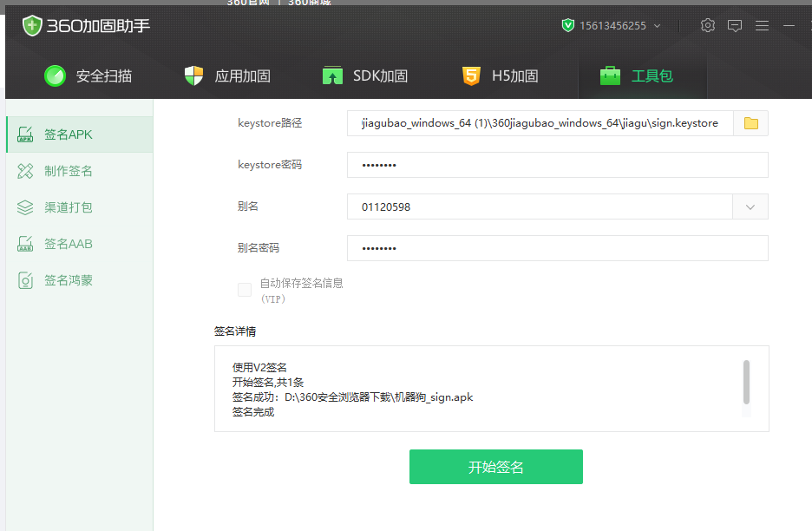The height and width of the screenshot is (531, 812).
Task: Open 签名AAB in the sidebar
Action: point(80,244)
